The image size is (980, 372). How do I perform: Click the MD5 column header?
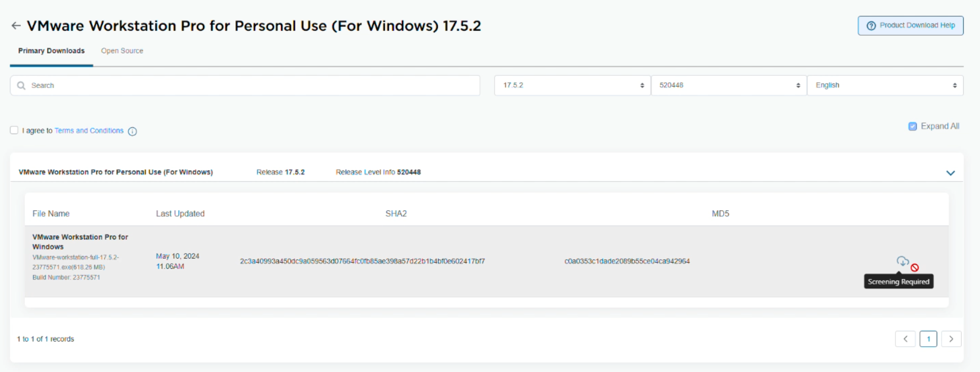[x=720, y=214]
